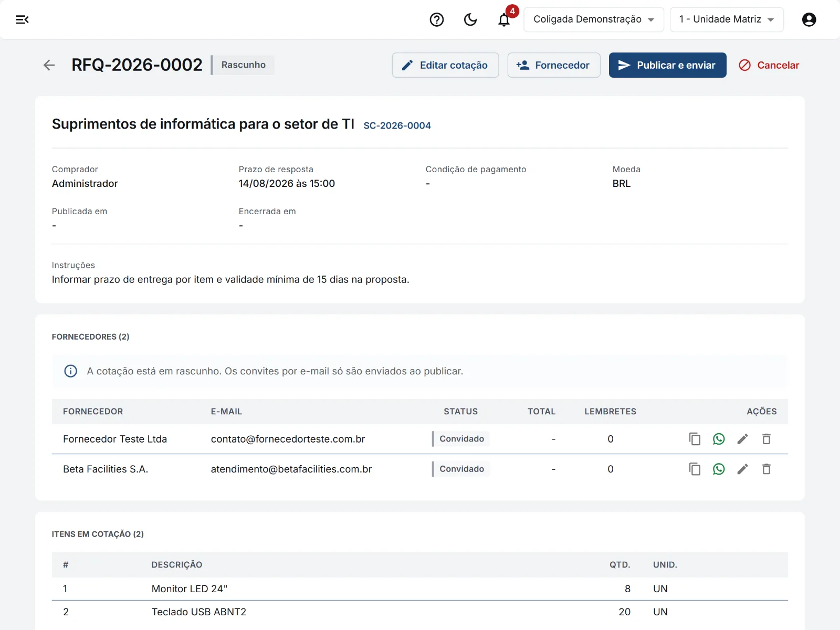Click the 14/08/2026 às 15:00 deadline value
Image resolution: width=840 pixels, height=630 pixels.
[x=287, y=184]
